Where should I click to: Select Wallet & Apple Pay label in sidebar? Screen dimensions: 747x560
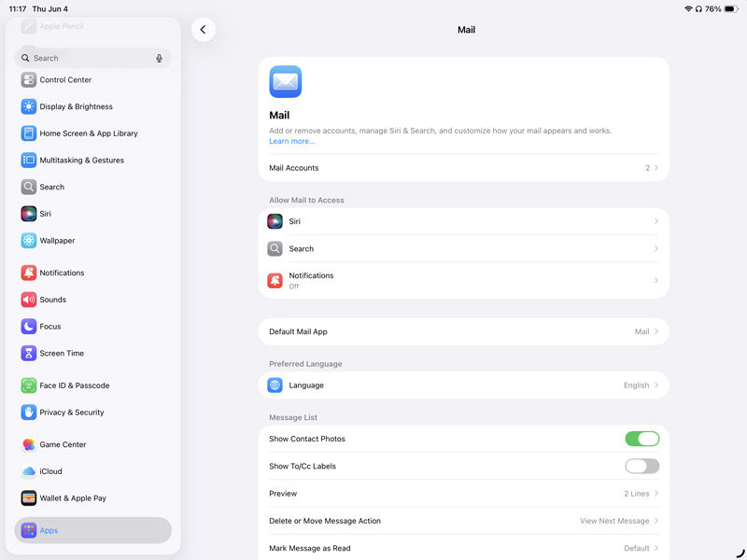(x=73, y=498)
